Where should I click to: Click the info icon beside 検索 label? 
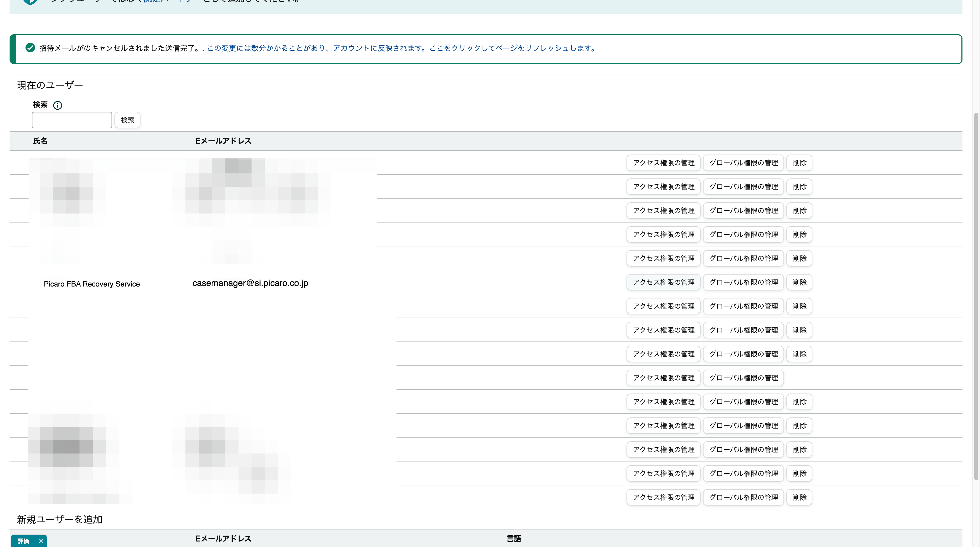57,105
